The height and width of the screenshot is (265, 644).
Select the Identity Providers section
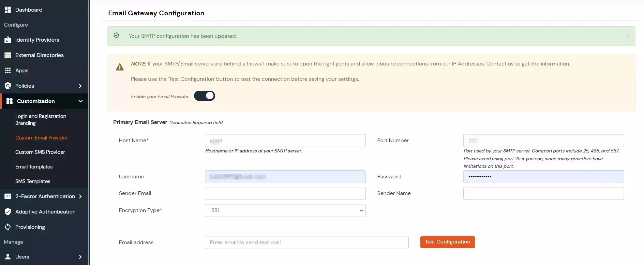[x=37, y=40]
